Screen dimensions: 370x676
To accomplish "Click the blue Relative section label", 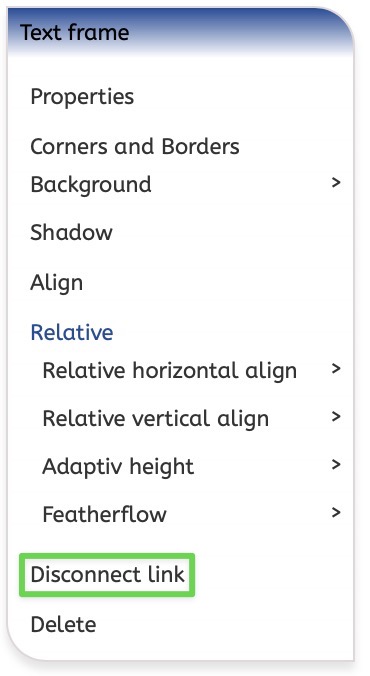I will [72, 332].
